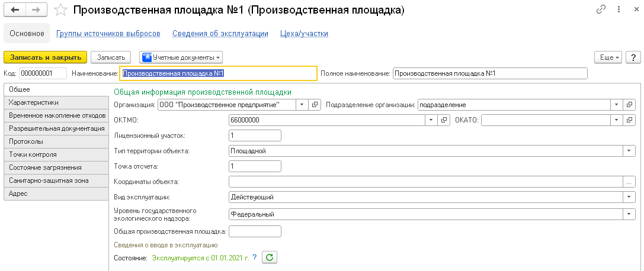Add this form to favorites with the star

60,10
